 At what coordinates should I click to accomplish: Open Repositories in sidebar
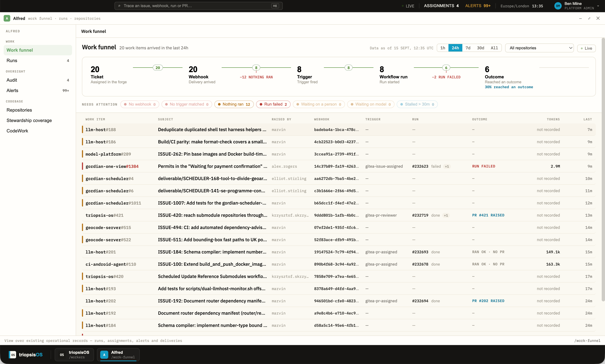point(38,110)
